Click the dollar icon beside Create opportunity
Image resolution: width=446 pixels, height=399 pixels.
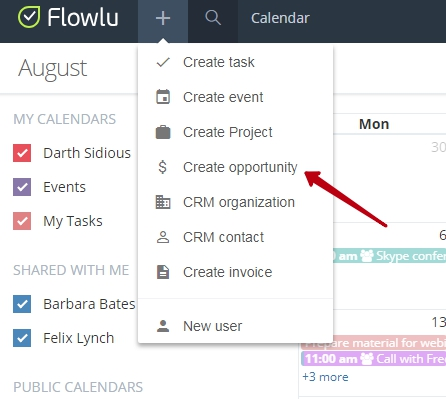pos(163,167)
